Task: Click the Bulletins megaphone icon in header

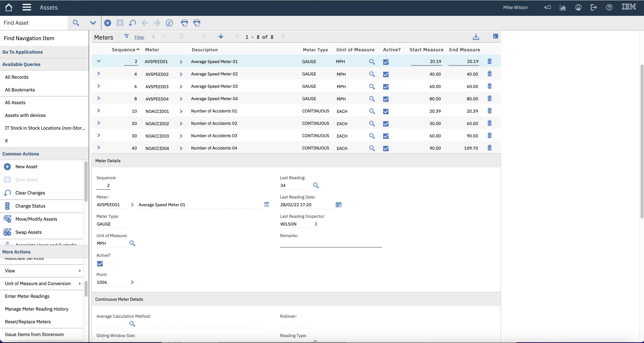Action: (x=547, y=7)
